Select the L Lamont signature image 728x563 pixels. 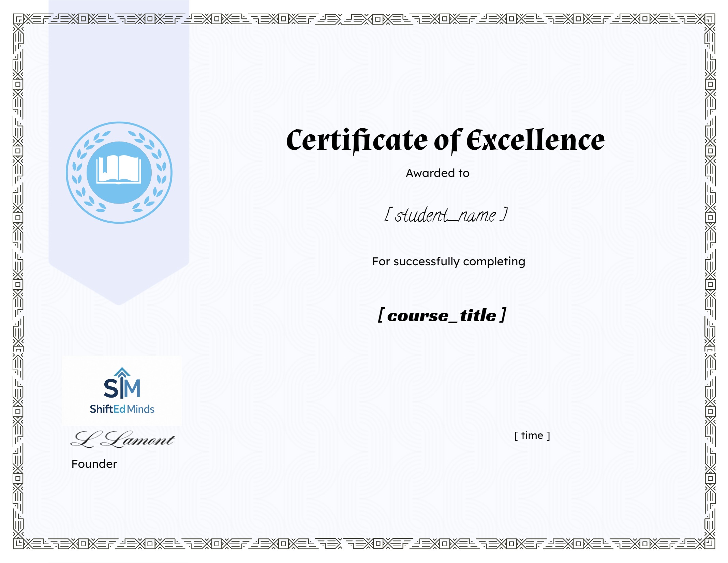coord(122,439)
